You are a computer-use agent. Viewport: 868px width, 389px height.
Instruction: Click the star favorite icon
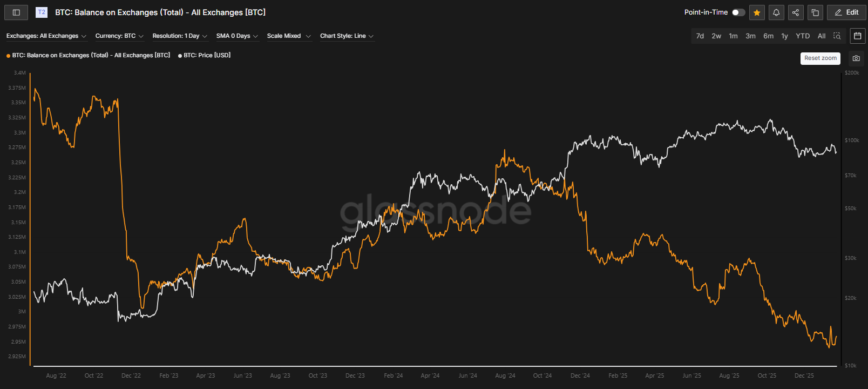coord(757,12)
